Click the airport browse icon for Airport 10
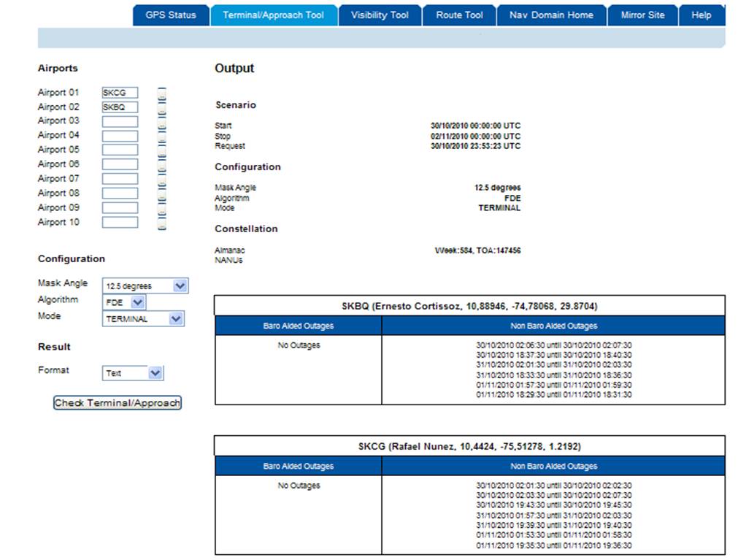This screenshot has height=560, width=746. pyautogui.click(x=162, y=223)
